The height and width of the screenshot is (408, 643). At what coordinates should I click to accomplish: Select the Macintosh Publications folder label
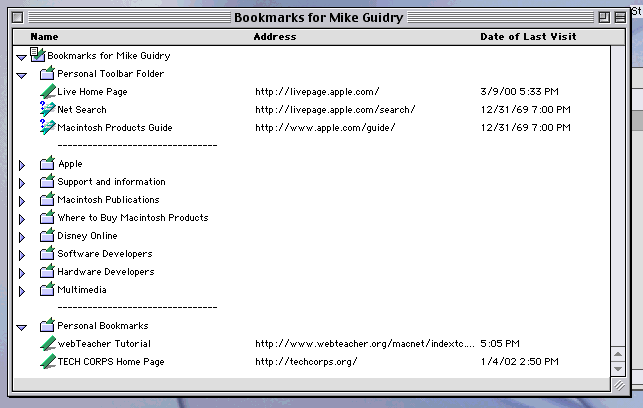pyautogui.click(x=108, y=200)
